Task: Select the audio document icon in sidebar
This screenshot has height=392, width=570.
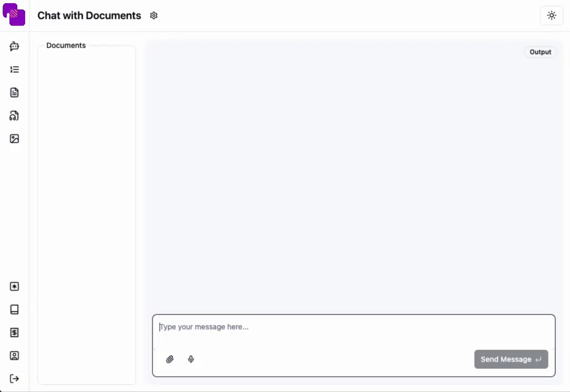Action: click(x=14, y=116)
